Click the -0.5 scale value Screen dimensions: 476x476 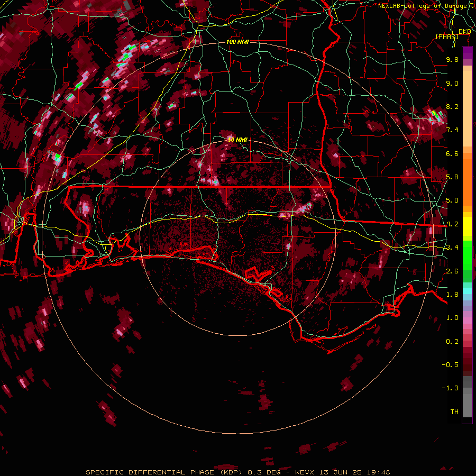[450, 365]
